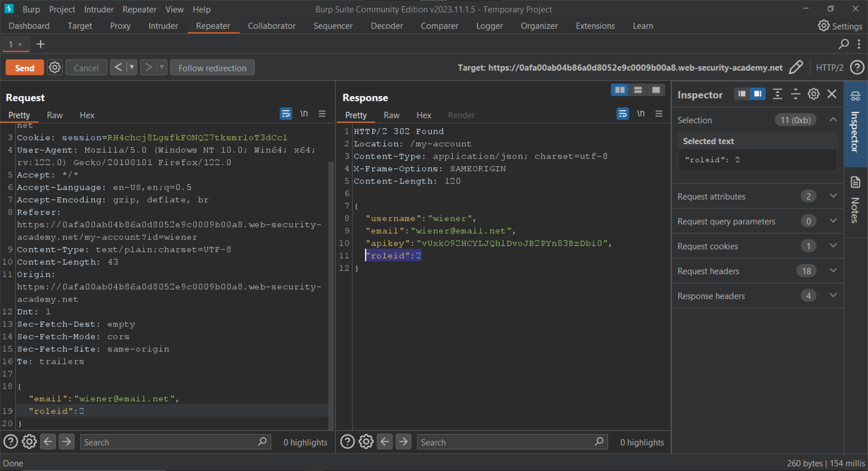Expand Request attributes section
This screenshot has width=868, height=471.
[833, 196]
